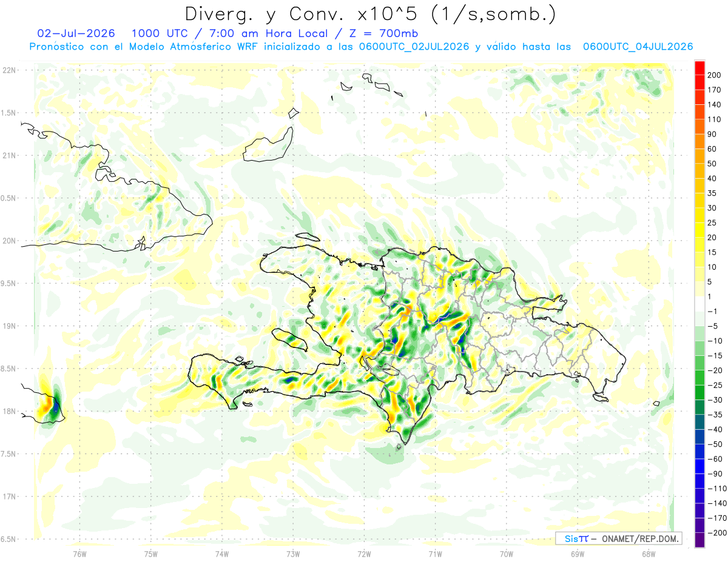The height and width of the screenshot is (562, 728).
Task: Click the colorbar value '-40'
Action: [716, 429]
